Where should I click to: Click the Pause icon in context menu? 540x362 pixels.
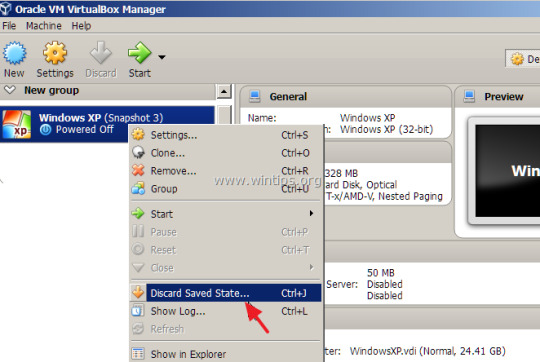coord(138,231)
